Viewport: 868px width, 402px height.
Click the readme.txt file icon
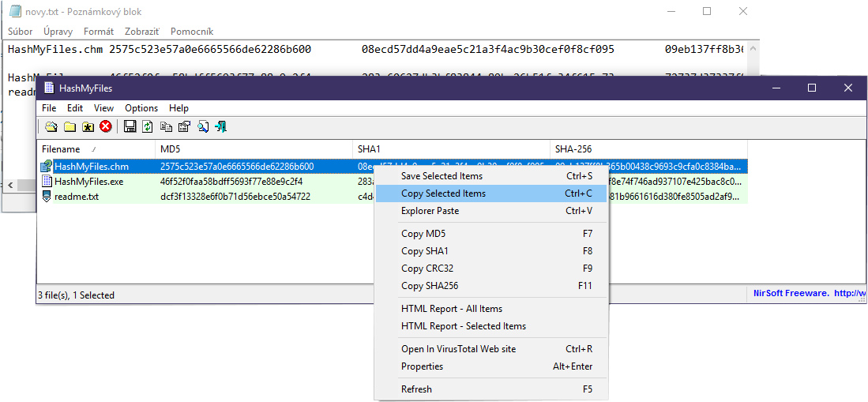(x=47, y=196)
